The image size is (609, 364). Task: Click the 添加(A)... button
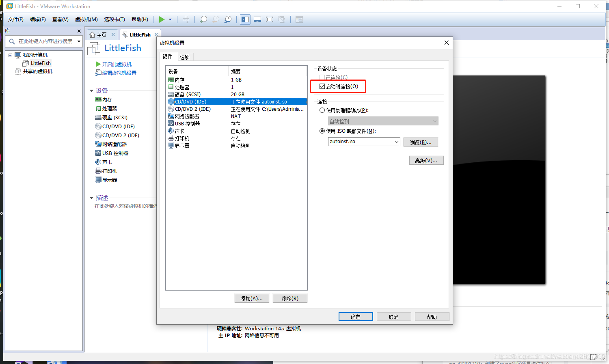[x=252, y=299]
